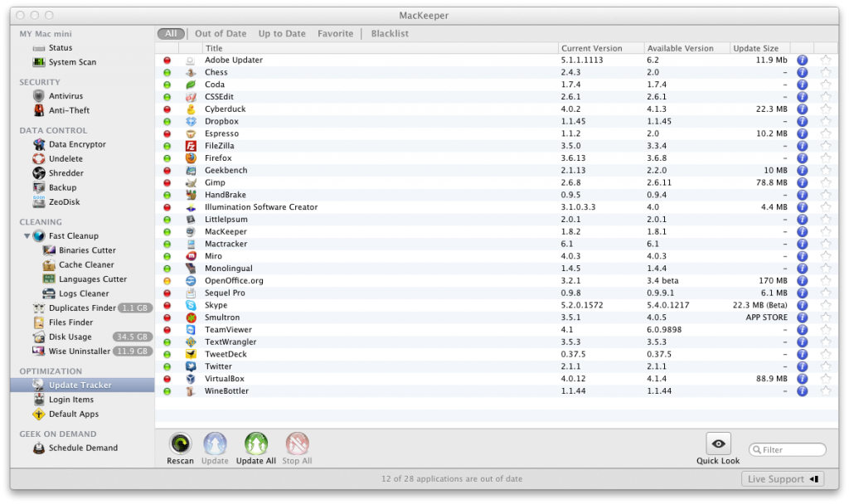Click the info icon for VirtualBox
This screenshot has height=504, width=849.
(x=803, y=379)
